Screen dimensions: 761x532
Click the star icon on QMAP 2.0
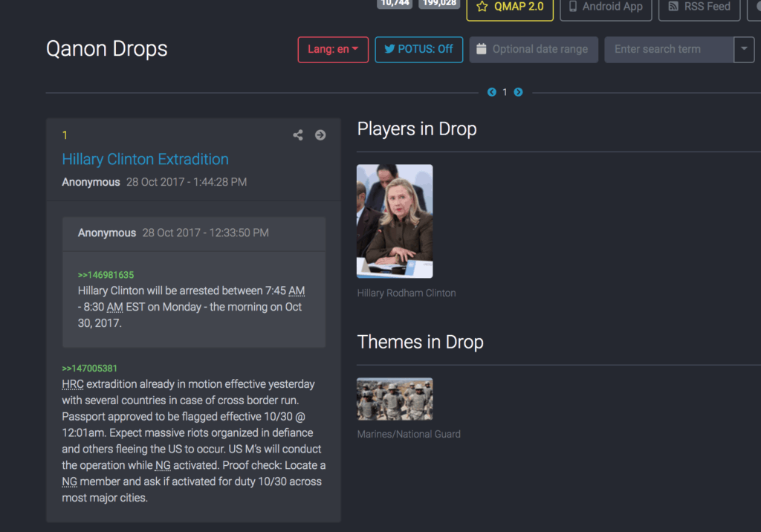[482, 7]
